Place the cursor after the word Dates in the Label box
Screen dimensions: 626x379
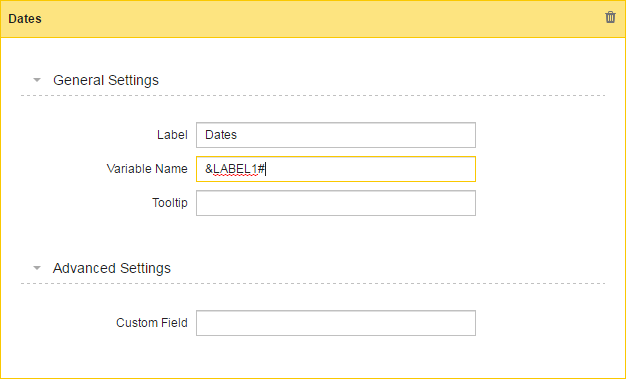pos(238,135)
